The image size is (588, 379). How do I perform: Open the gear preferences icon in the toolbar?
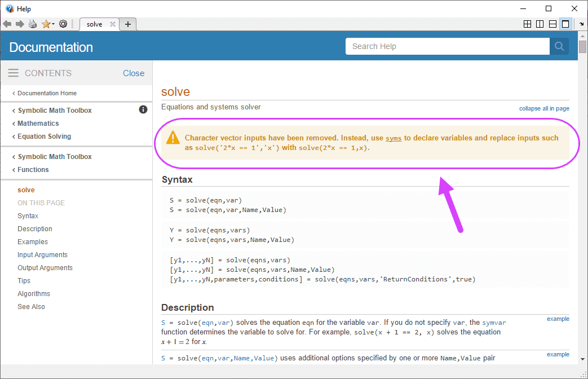[63, 24]
